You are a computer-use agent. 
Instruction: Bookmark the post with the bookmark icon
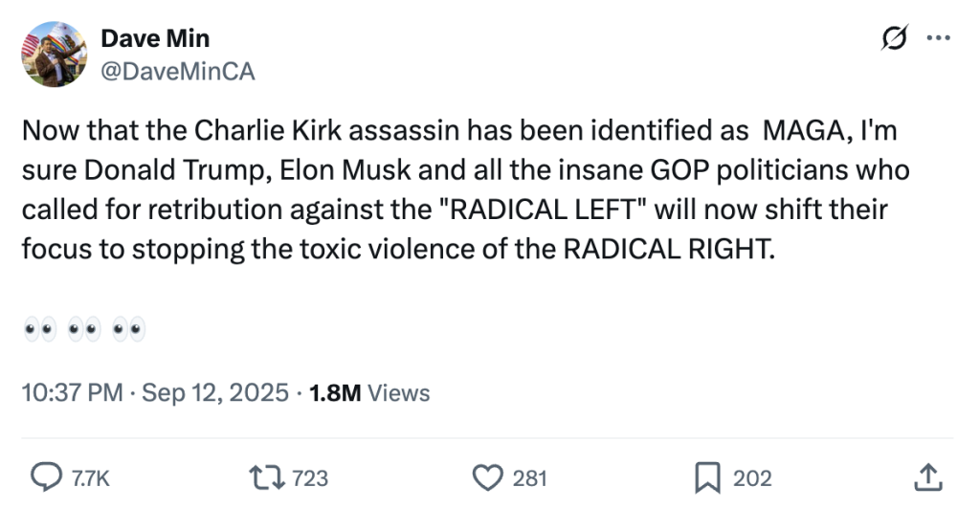pyautogui.click(x=707, y=476)
